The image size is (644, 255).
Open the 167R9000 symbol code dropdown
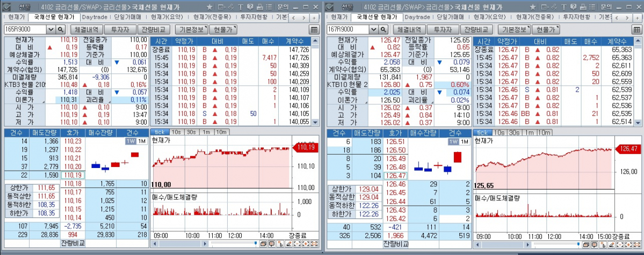(374, 30)
